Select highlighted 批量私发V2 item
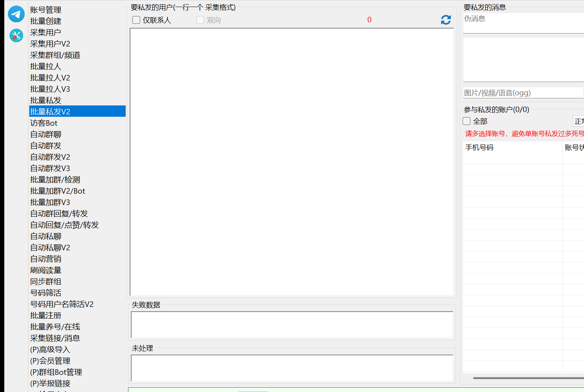Image resolution: width=584 pixels, height=392 pixels. coord(77,112)
